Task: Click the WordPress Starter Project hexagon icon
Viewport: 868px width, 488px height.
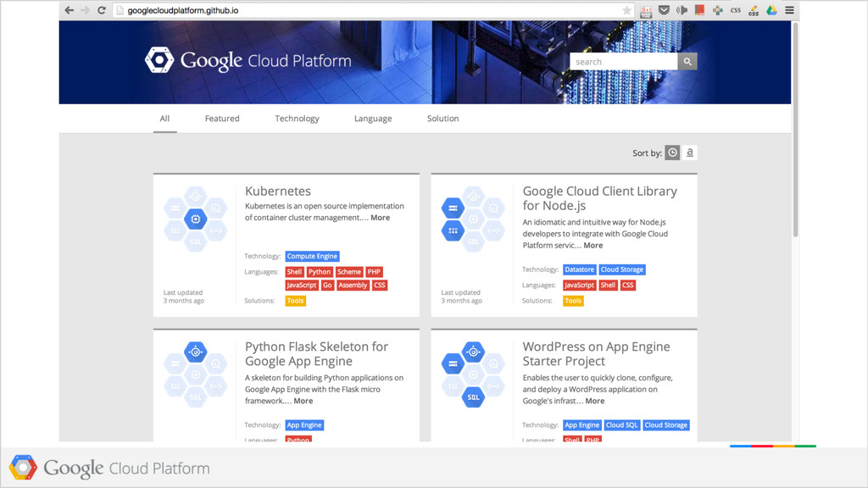Action: pyautogui.click(x=473, y=374)
